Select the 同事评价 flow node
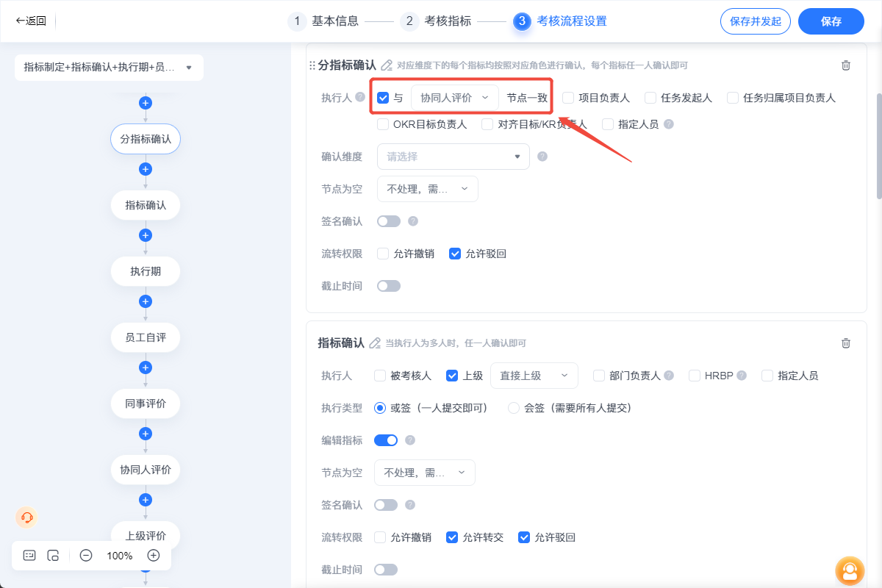The image size is (882, 588). 146,404
